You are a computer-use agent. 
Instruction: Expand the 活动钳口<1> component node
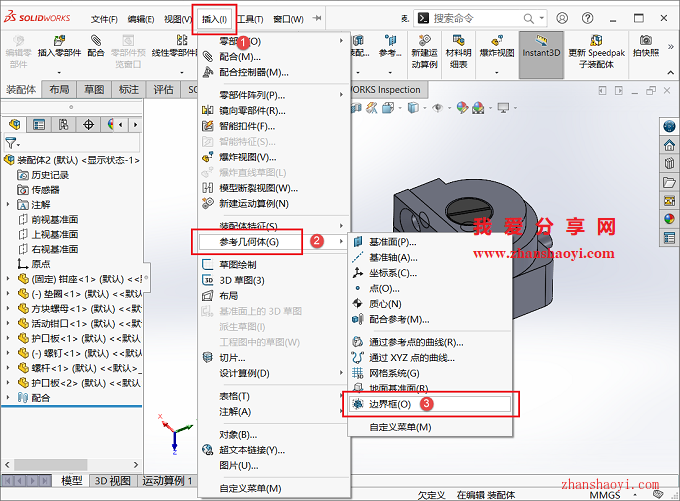coord(8,323)
